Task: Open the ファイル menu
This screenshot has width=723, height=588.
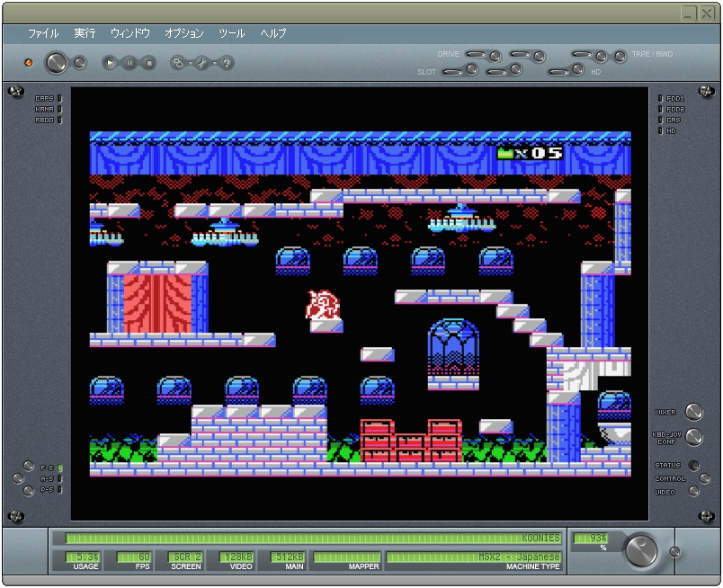Action: [43, 33]
